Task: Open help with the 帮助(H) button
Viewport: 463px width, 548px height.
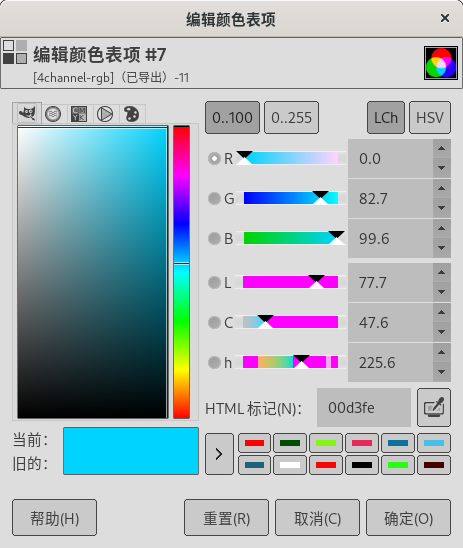Action: click(55, 518)
